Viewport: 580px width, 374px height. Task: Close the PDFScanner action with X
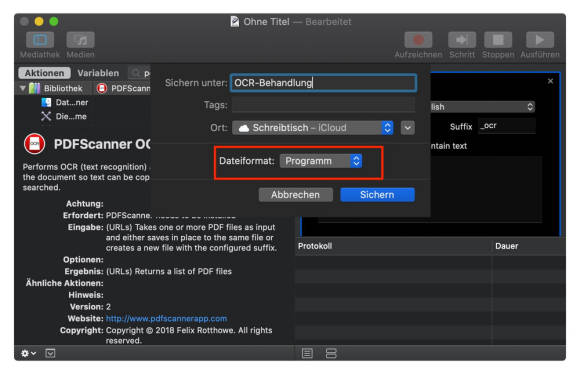tap(550, 81)
